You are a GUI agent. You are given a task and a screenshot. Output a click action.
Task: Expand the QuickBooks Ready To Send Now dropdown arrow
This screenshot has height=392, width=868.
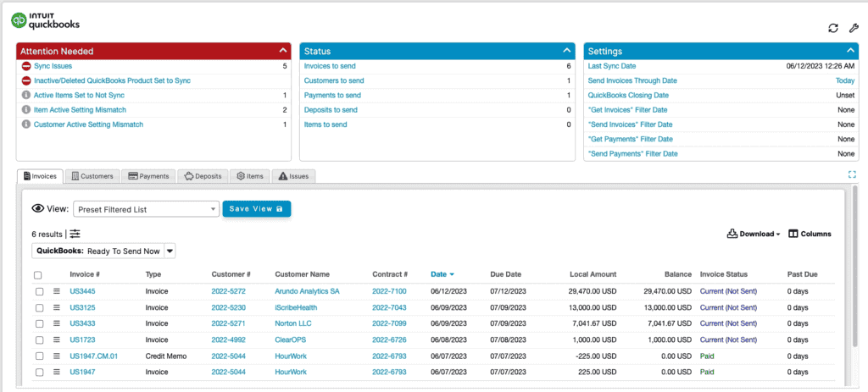coord(170,251)
